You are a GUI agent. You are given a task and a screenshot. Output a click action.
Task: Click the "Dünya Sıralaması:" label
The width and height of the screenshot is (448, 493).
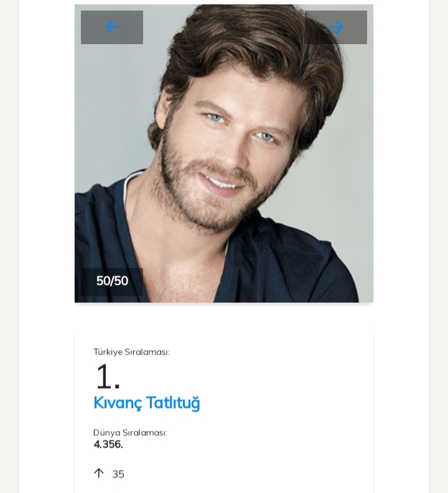130,433
